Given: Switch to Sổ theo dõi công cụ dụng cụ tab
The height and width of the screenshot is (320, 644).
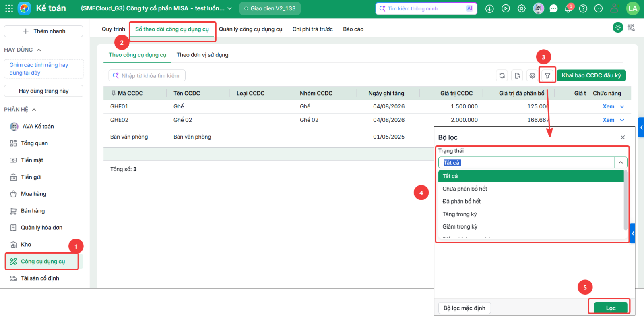Looking at the screenshot, I should coord(172,29).
